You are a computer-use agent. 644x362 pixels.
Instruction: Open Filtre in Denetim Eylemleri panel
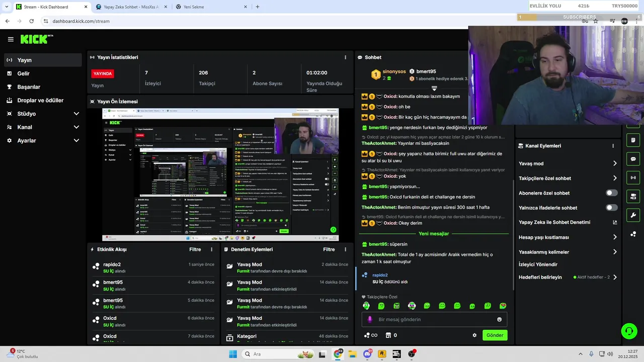[329, 249]
